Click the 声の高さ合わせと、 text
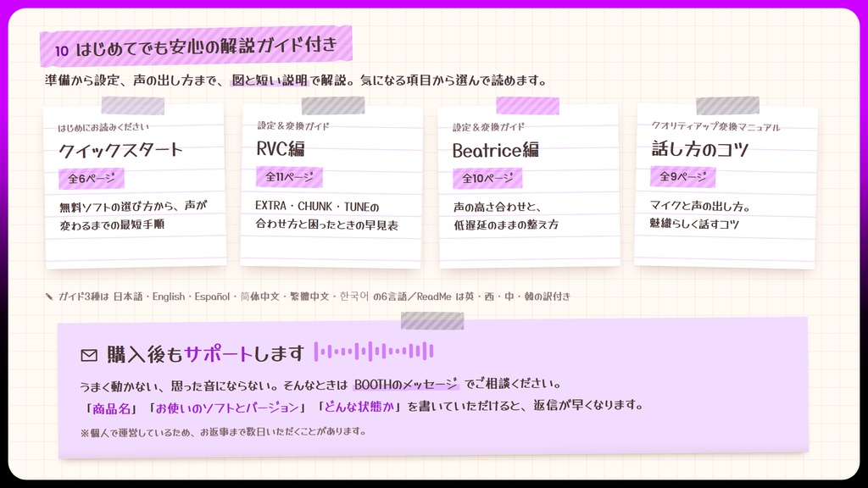 tap(497, 207)
